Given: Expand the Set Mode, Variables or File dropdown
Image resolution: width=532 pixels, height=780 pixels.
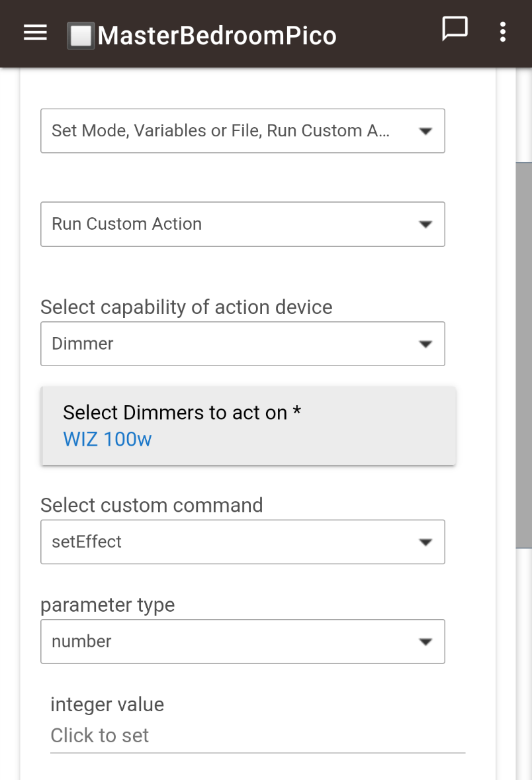Looking at the screenshot, I should pos(225,131).
